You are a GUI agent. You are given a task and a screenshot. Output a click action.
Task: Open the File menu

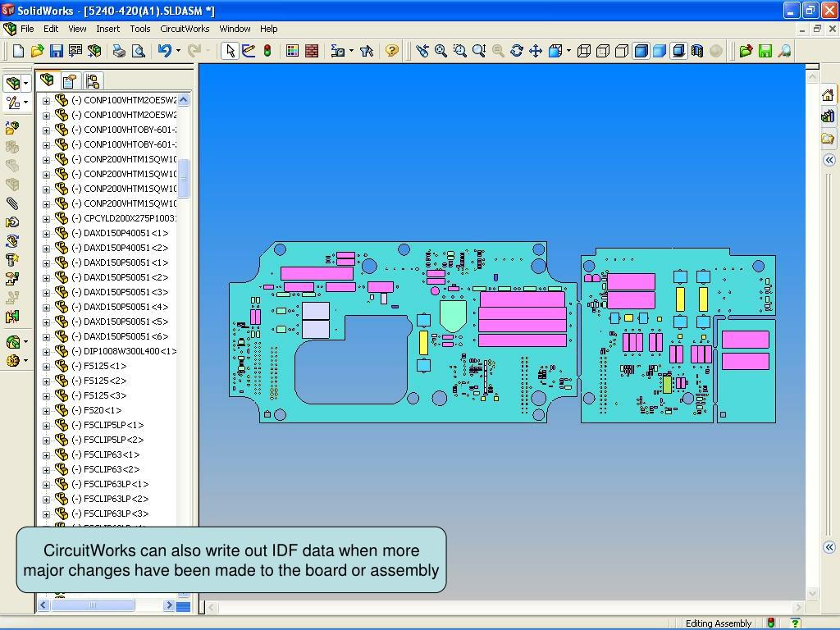(27, 29)
